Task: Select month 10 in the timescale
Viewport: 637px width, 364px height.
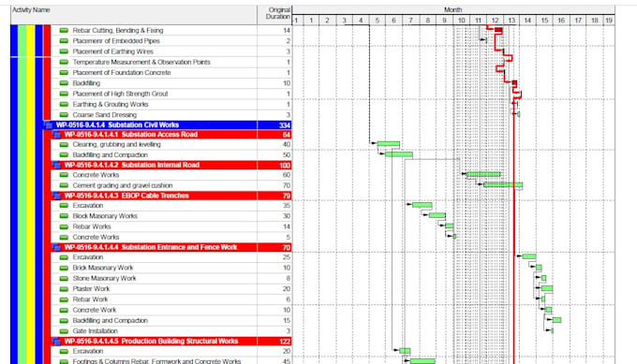Action: 461,20
